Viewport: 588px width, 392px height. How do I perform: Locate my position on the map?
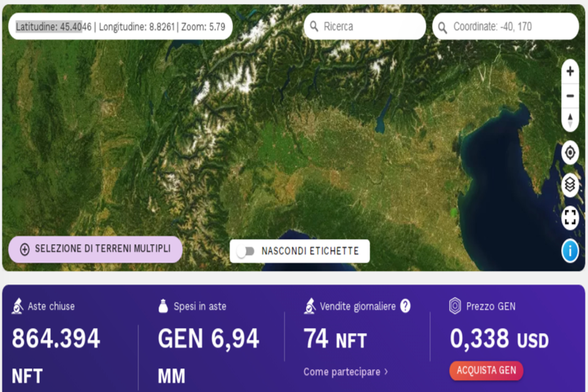click(570, 152)
